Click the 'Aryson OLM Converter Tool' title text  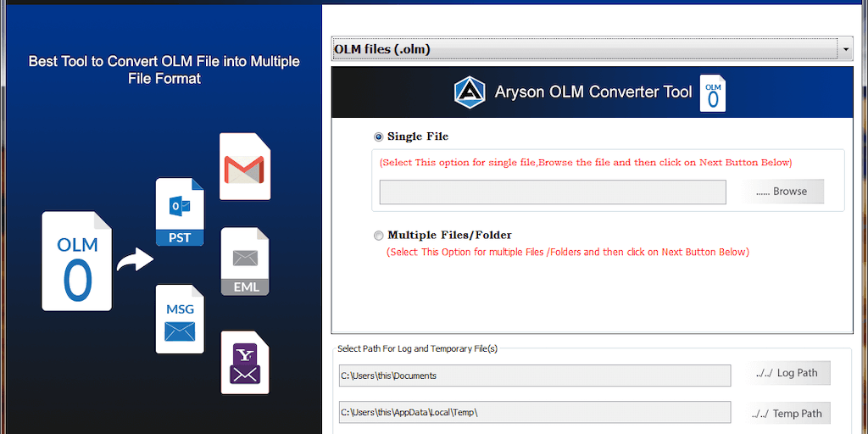click(593, 92)
